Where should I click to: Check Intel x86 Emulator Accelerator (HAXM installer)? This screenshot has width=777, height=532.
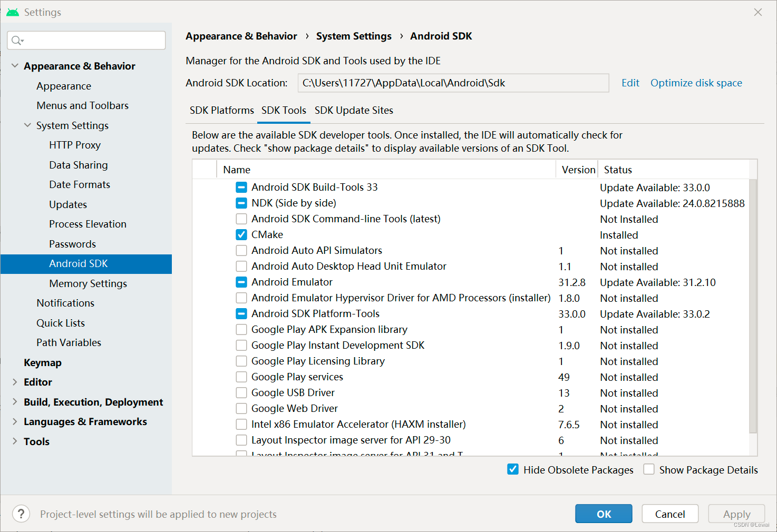(241, 424)
